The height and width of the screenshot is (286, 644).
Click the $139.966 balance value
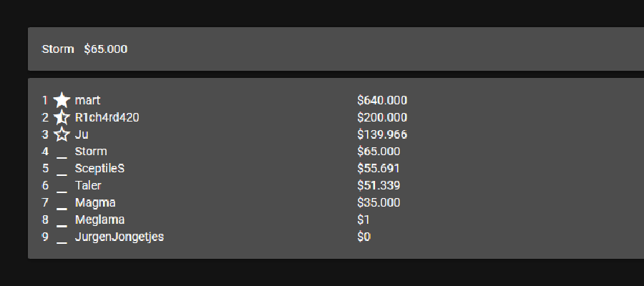coord(382,134)
